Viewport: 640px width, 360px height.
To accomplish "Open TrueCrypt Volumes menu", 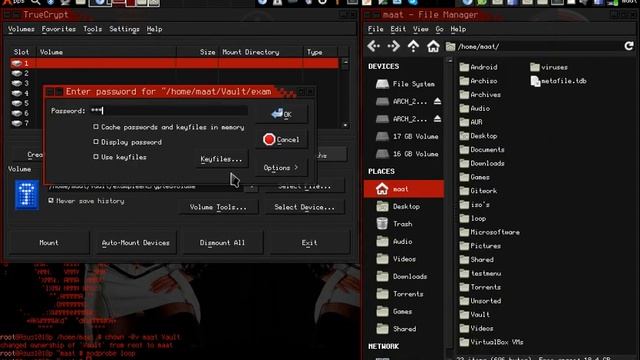I will tap(21, 29).
